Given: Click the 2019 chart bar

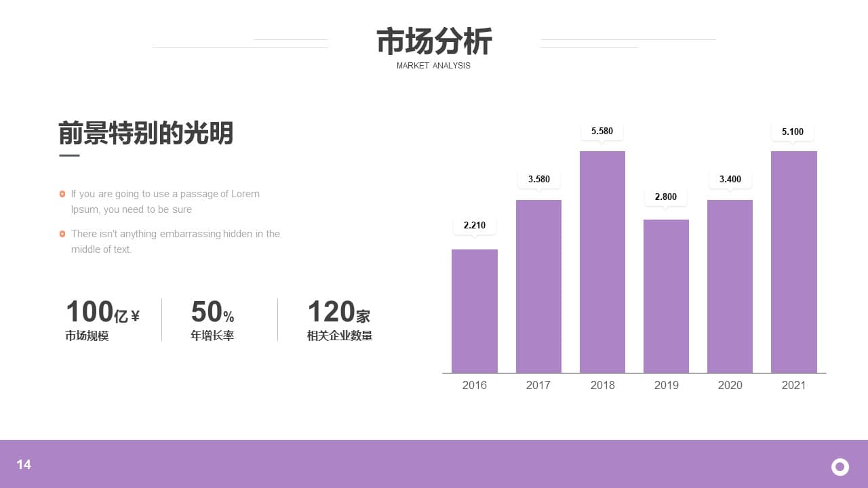Looking at the screenshot, I should pyautogui.click(x=666, y=296).
